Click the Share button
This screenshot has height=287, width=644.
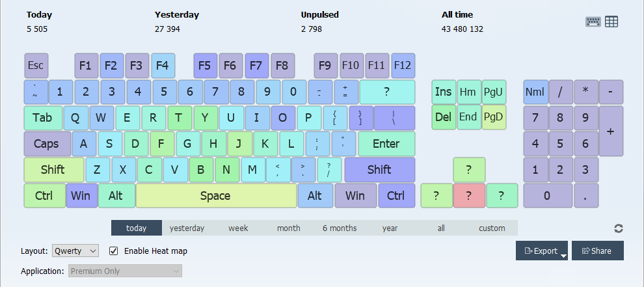597,251
